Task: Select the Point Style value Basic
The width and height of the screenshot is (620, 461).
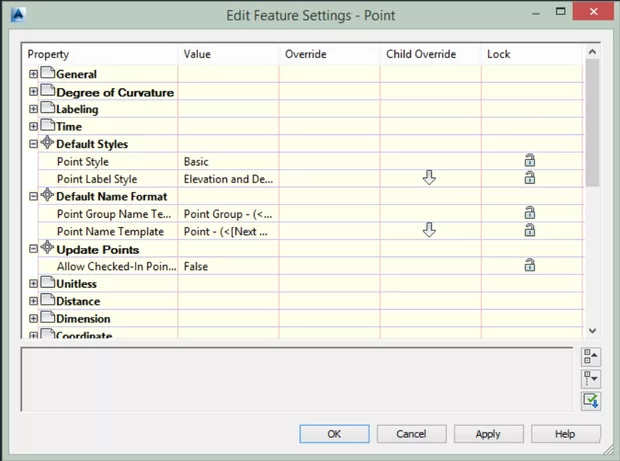Action: pyautogui.click(x=228, y=162)
